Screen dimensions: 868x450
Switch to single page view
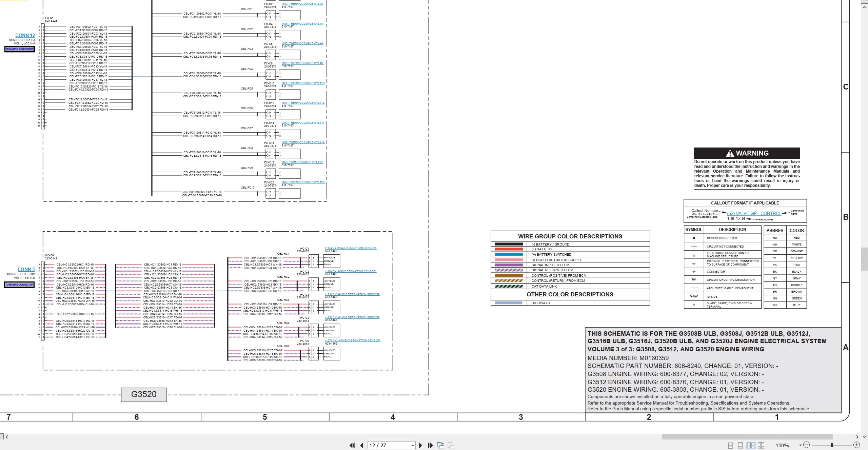click(x=730, y=445)
